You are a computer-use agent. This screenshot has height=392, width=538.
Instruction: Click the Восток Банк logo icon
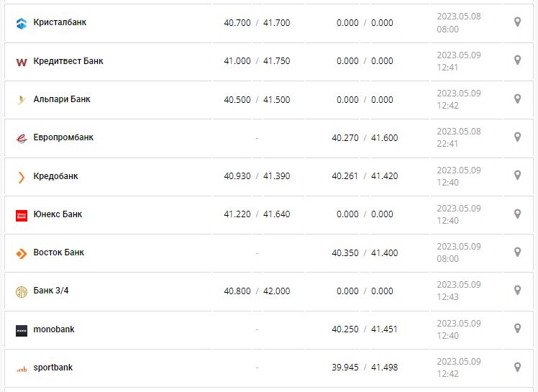coord(21,253)
